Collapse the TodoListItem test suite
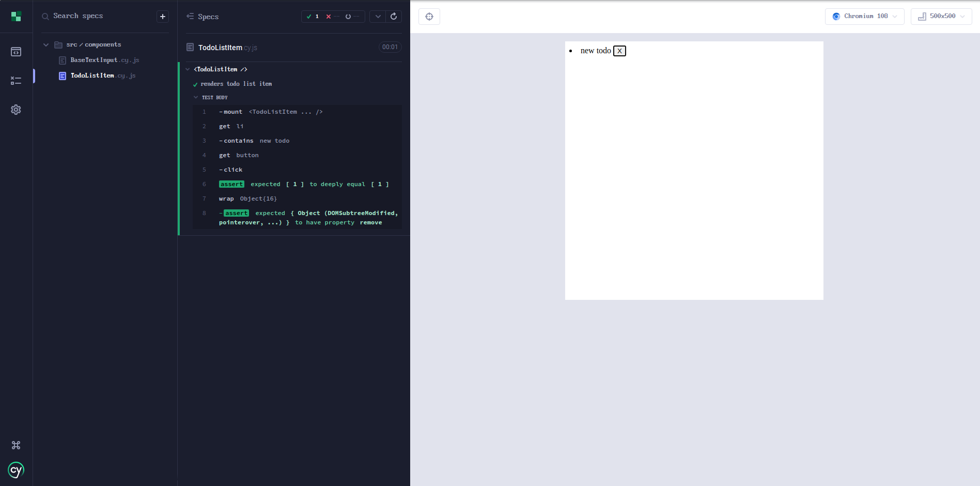The width and height of the screenshot is (980, 486). pyautogui.click(x=188, y=69)
